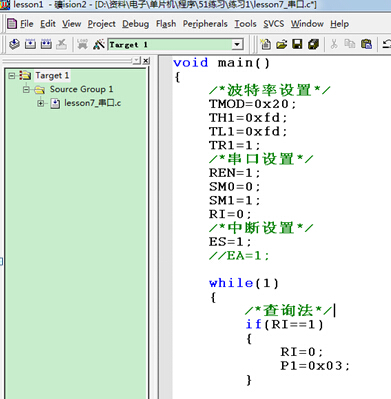391x399 pixels.
Task: Click the document icon left of File menu
Action: (x=12, y=24)
